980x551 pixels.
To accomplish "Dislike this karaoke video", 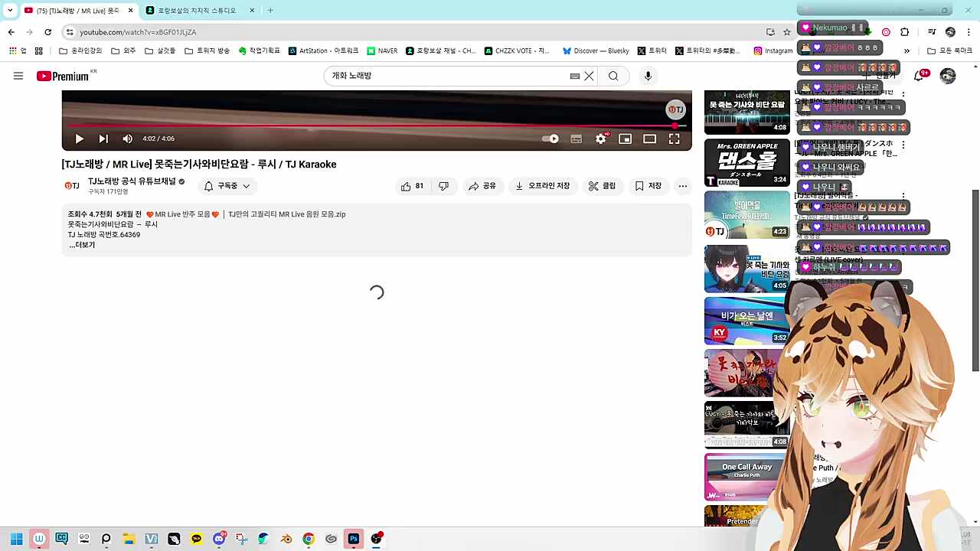I will point(443,186).
